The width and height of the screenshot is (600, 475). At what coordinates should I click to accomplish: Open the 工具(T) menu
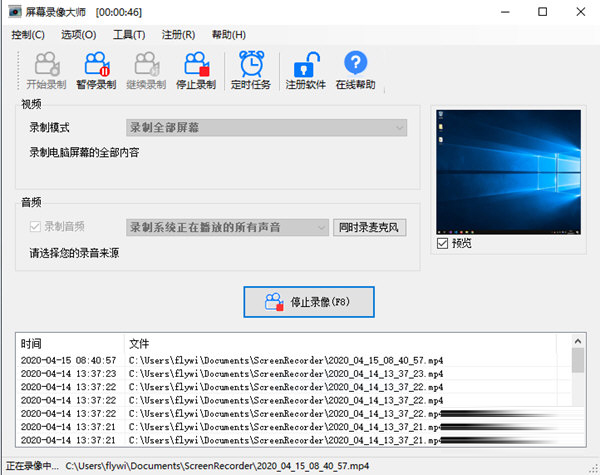[x=129, y=35]
